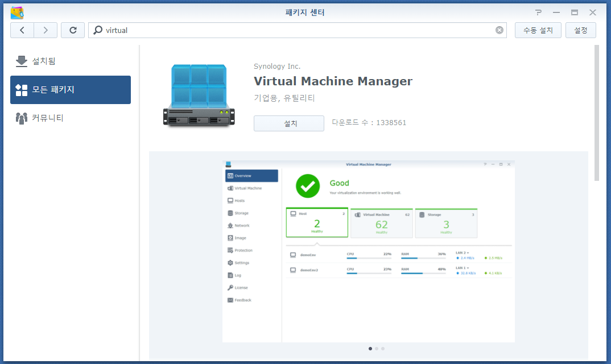Refresh the package list

(x=73, y=30)
